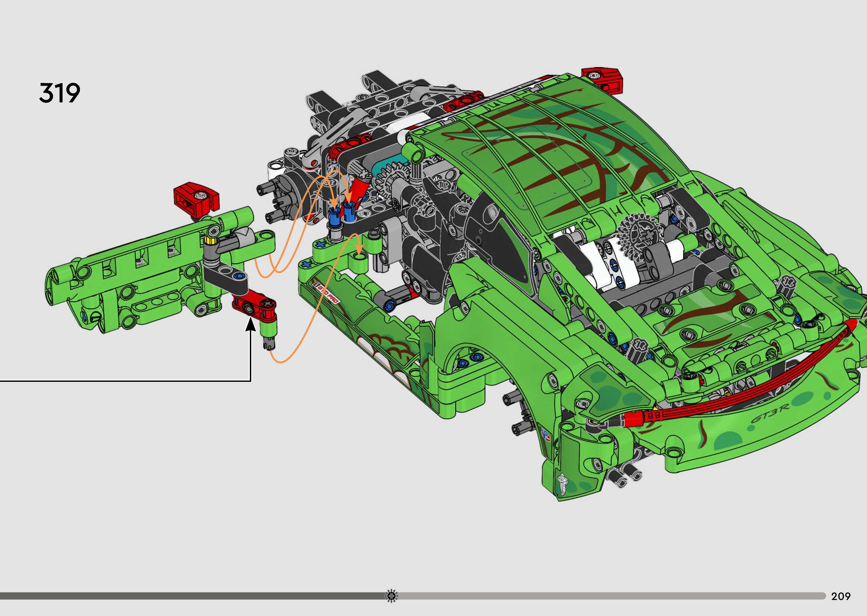Click the light remaining section of progress bar
The width and height of the screenshot is (867, 616).
tap(607, 596)
